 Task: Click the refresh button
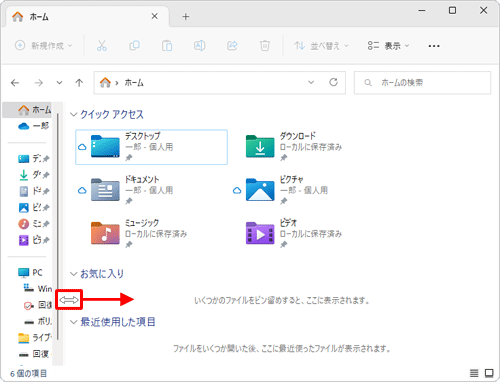click(x=333, y=82)
